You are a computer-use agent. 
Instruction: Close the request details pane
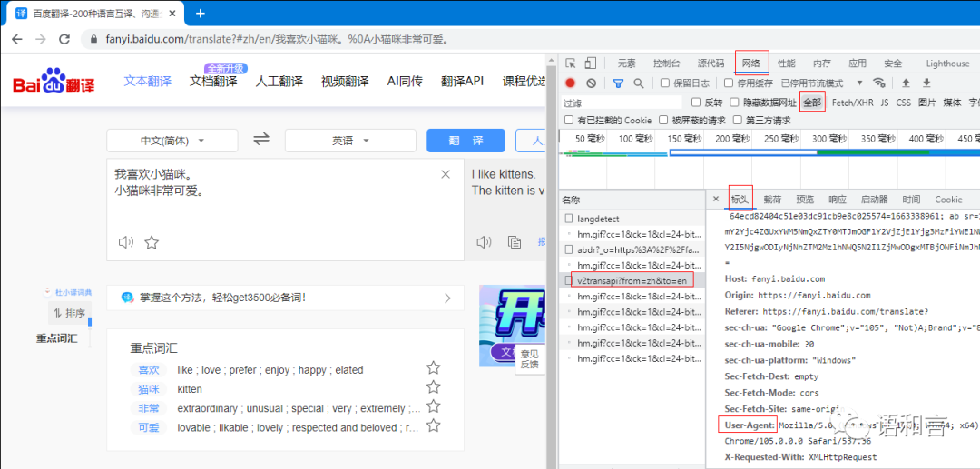pyautogui.click(x=716, y=200)
